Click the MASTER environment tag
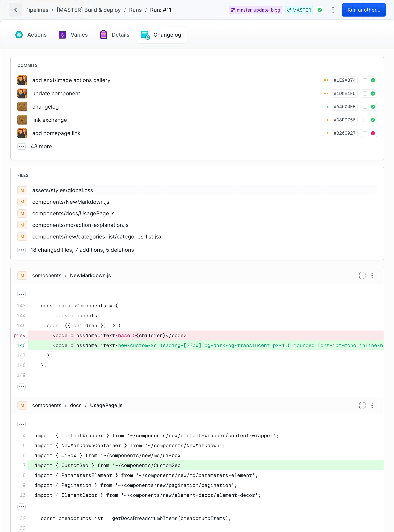The width and height of the screenshot is (394, 532). 299,10
